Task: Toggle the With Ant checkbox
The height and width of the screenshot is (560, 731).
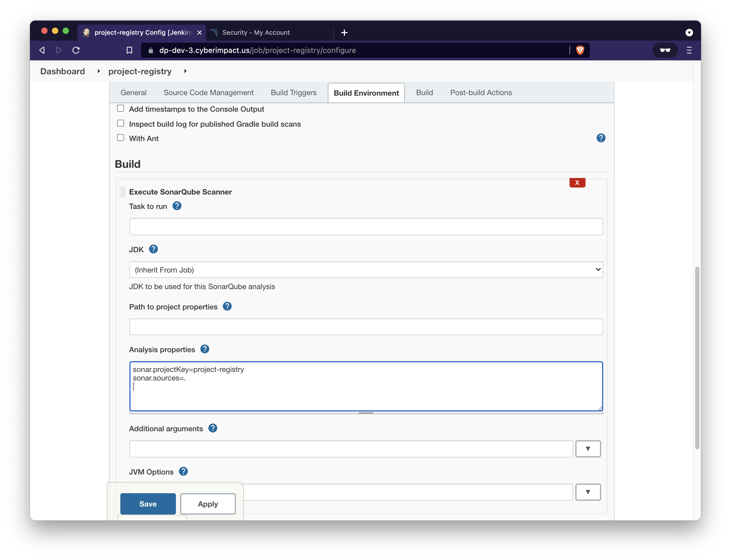Action: [121, 138]
